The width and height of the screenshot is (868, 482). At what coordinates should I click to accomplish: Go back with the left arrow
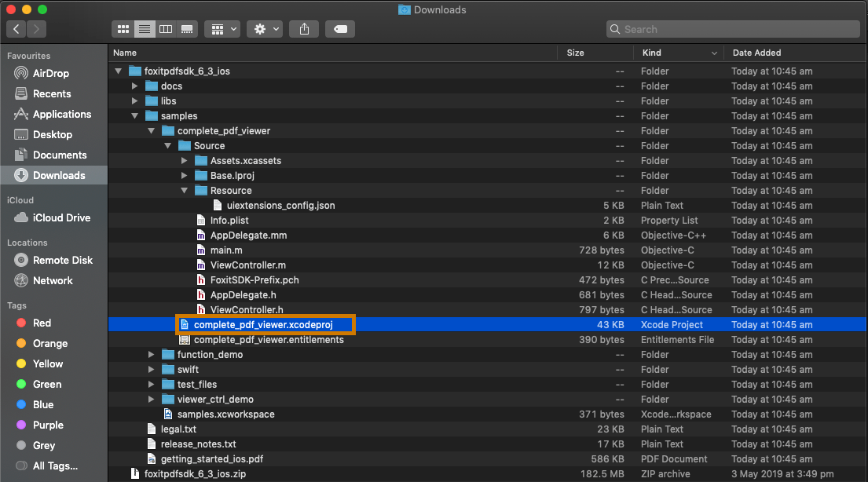click(x=16, y=29)
